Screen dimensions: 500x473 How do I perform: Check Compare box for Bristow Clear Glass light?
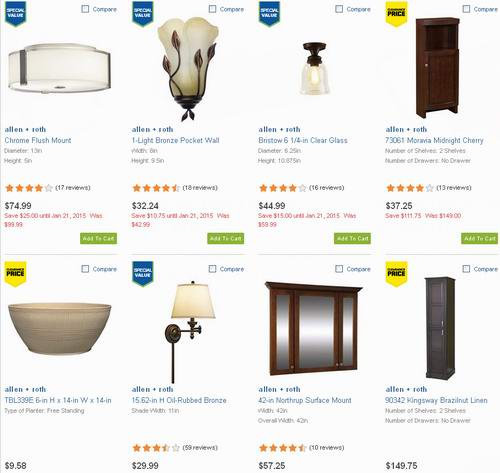pos(339,9)
